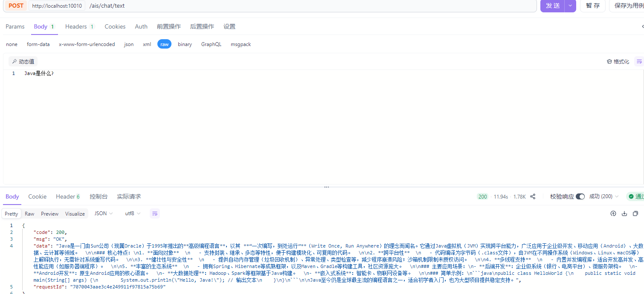Select the msgpack body type
644x294 pixels.
(x=241, y=44)
